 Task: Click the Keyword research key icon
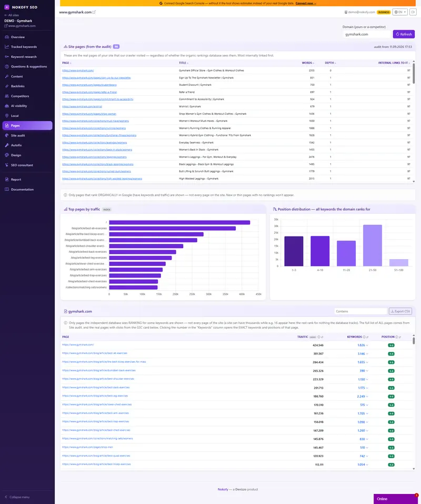[x=7, y=56]
